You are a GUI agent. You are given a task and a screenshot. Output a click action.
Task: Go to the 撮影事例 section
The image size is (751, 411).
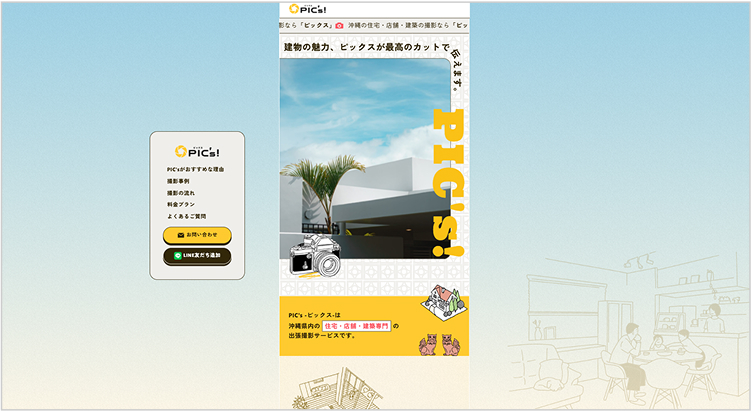click(178, 181)
